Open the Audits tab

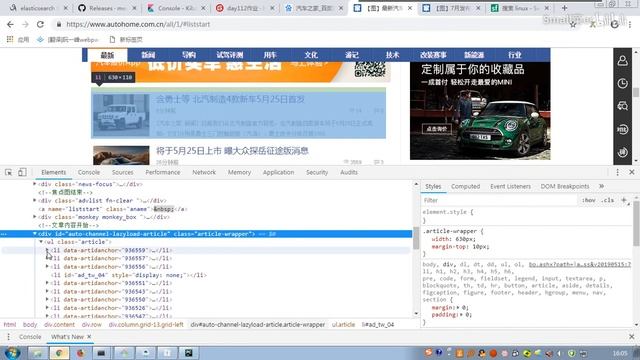click(349, 172)
